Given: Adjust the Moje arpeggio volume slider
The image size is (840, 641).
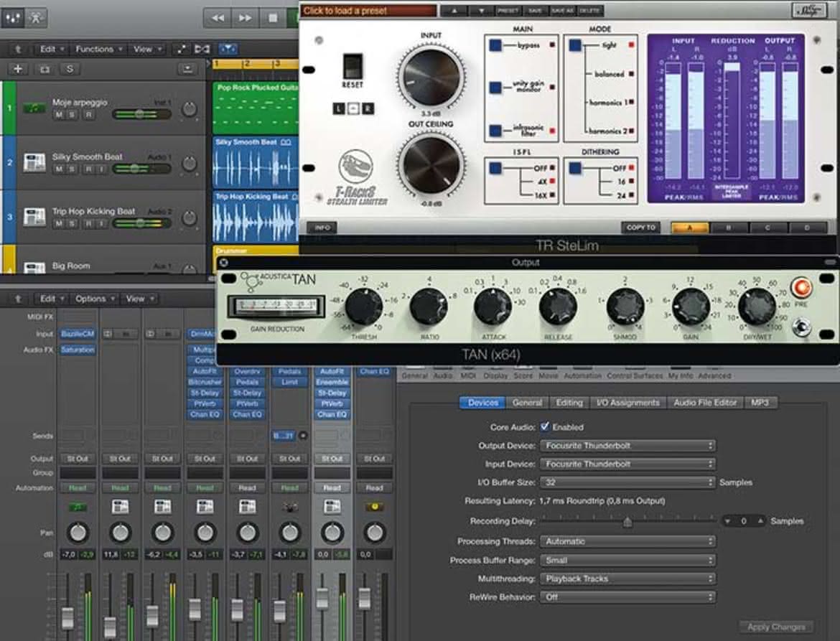Looking at the screenshot, I should pyautogui.click(x=142, y=114).
